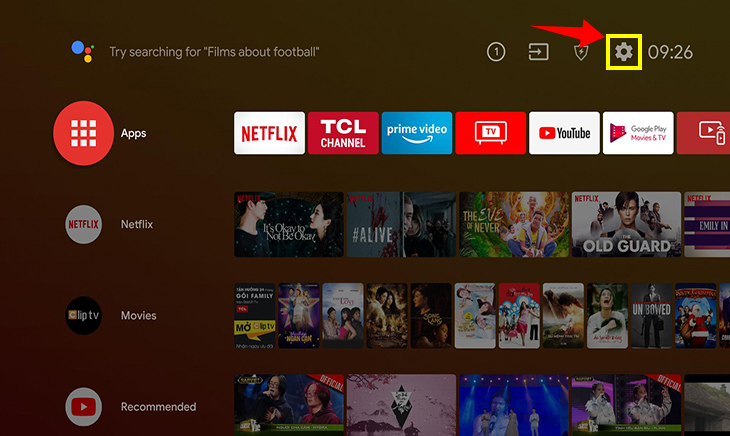Open the red Apps grid icon
The height and width of the screenshot is (436, 730).
coord(83,133)
